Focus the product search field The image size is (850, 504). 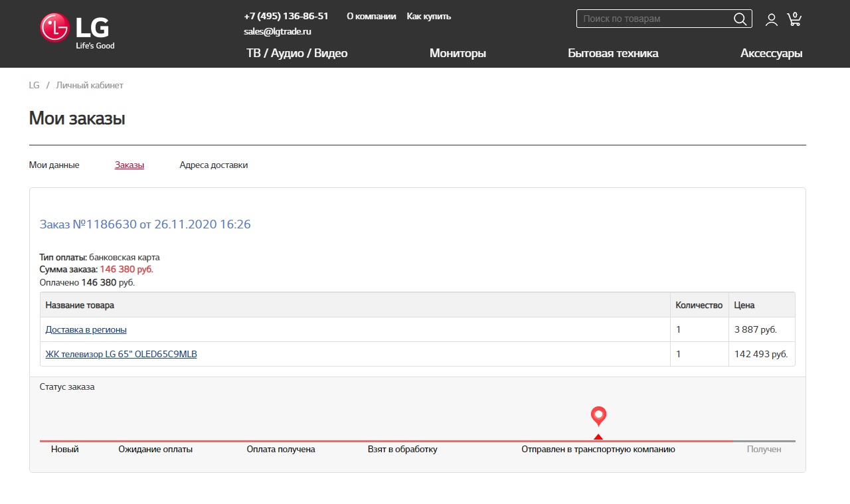tap(654, 19)
